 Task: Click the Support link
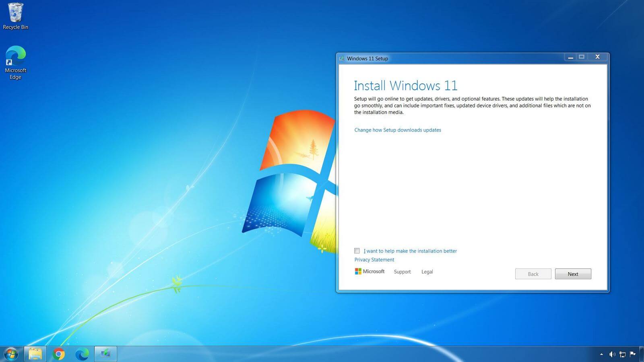(402, 272)
